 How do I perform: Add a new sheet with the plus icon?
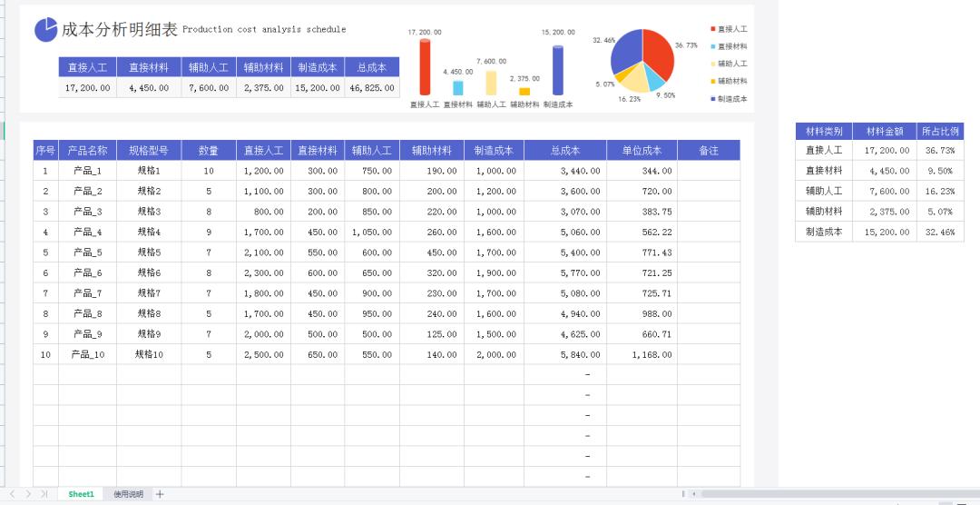click(x=160, y=494)
